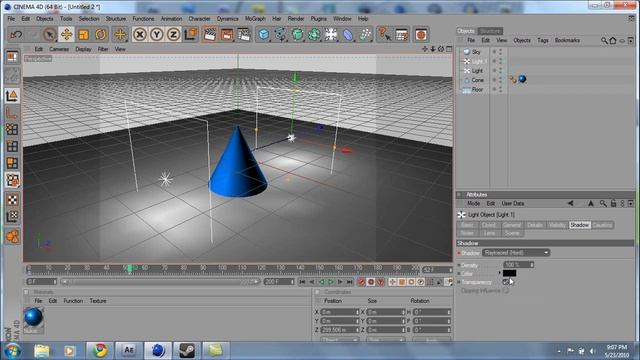This screenshot has height=360, width=640.
Task: Click the green NURBS objects icon
Action: (x=297, y=35)
